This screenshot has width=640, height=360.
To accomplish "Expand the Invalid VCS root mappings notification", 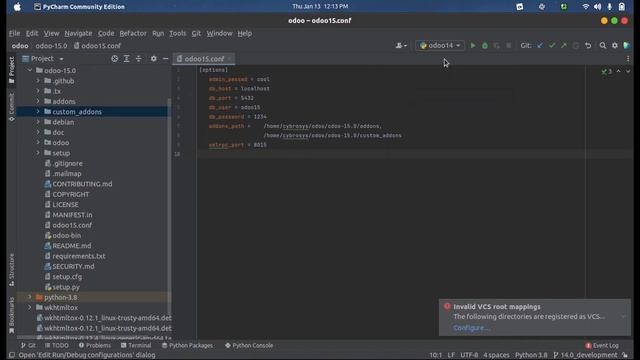I will click(x=623, y=316).
